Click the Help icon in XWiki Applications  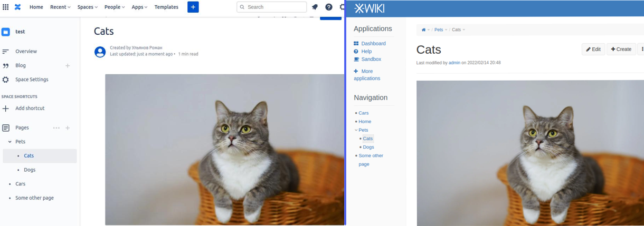click(x=356, y=51)
